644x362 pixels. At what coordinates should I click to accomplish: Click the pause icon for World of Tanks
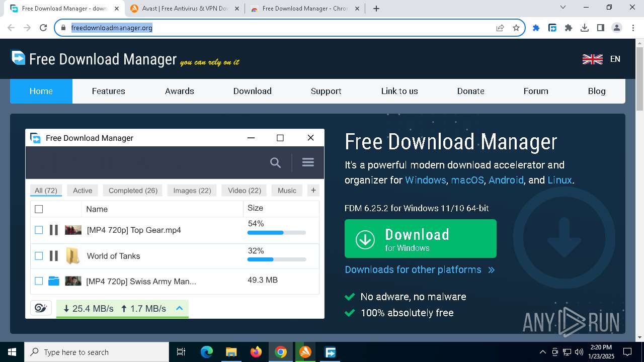[x=53, y=256]
